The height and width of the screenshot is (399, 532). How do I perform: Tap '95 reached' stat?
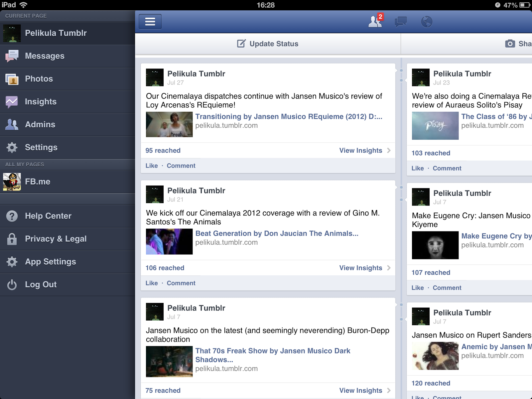click(x=163, y=150)
